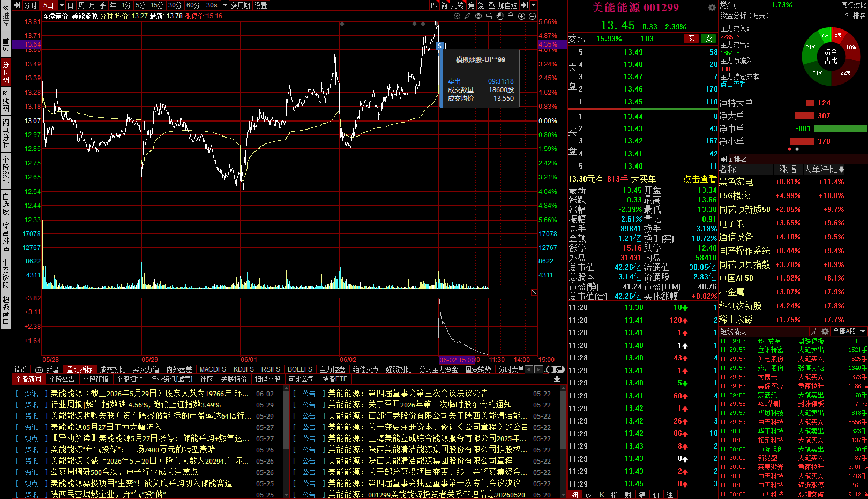868x499 pixels.
Task: Select the MACDFS indicator tab
Action: pyautogui.click(x=213, y=369)
